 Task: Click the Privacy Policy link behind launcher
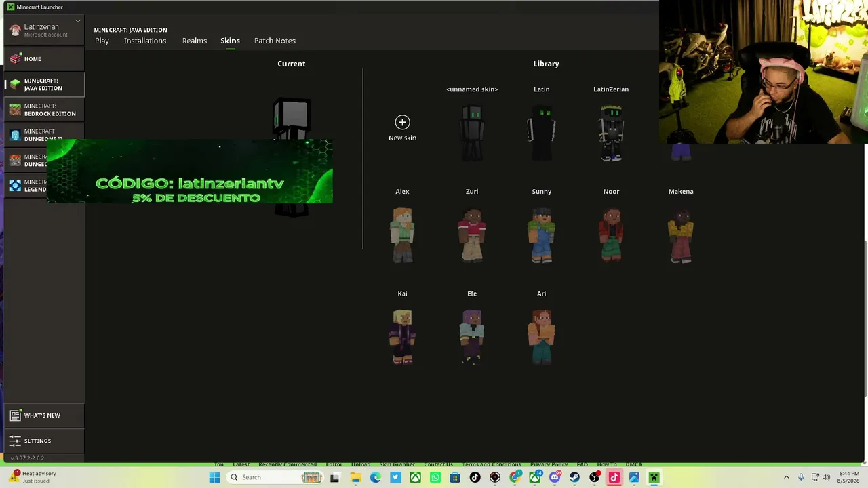coord(549,465)
